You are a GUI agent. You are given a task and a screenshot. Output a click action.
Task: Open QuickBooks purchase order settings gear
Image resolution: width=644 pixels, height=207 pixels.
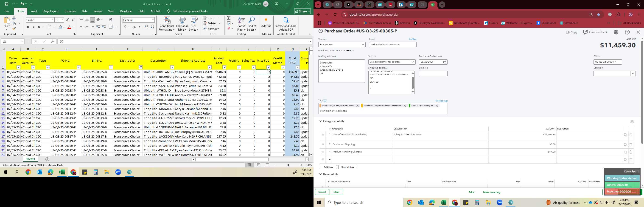coord(616,32)
